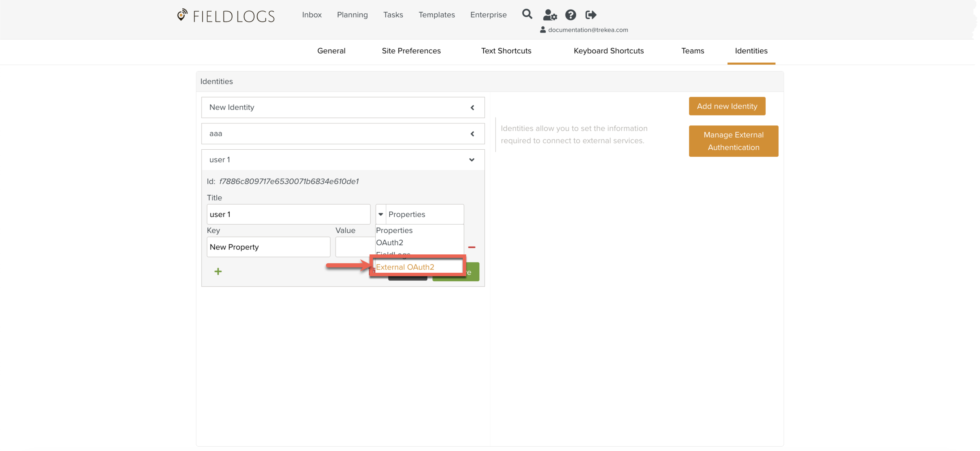Viewport: 980px width, 451px height.
Task: Click the FieldLogs logo
Action: (226, 16)
